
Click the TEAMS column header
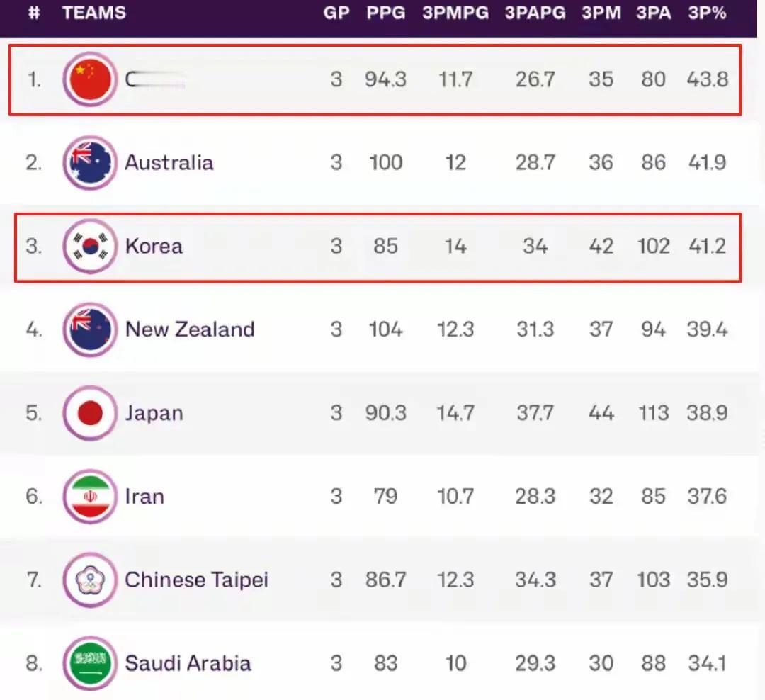point(94,13)
